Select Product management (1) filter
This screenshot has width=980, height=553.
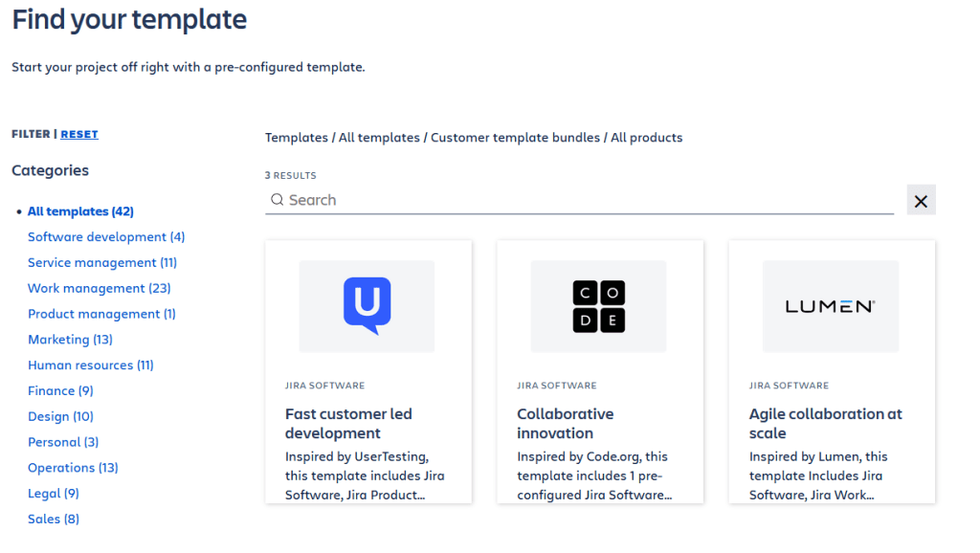coord(101,314)
